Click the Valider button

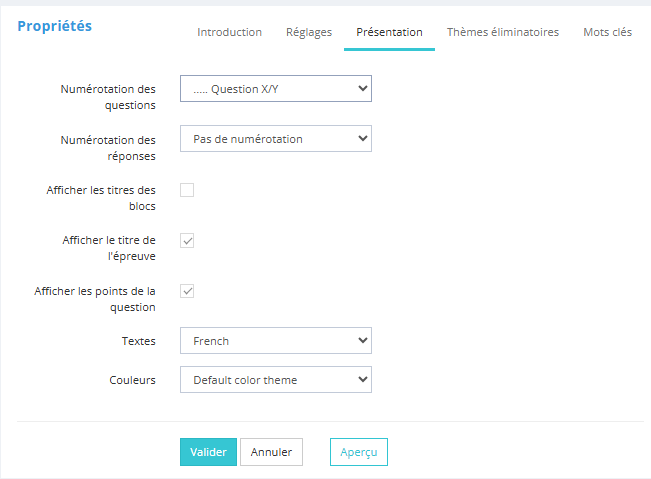click(208, 452)
